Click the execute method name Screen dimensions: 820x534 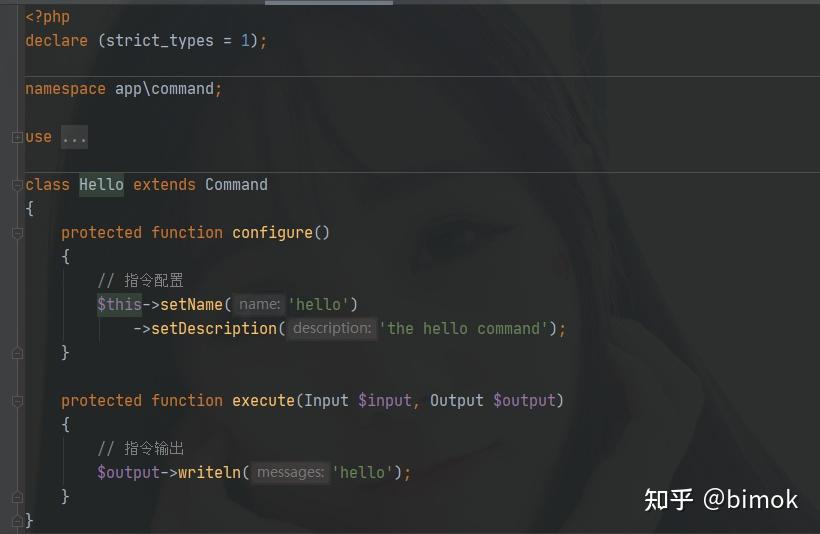[264, 401]
